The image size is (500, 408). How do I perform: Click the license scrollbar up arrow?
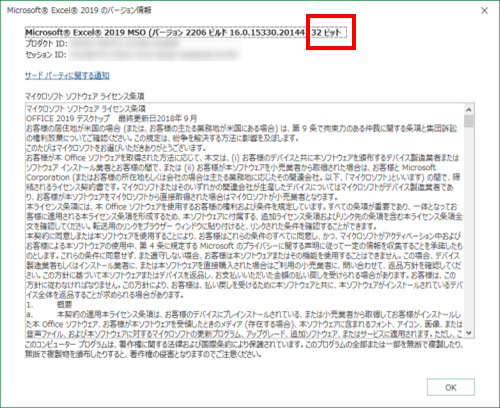click(469, 109)
